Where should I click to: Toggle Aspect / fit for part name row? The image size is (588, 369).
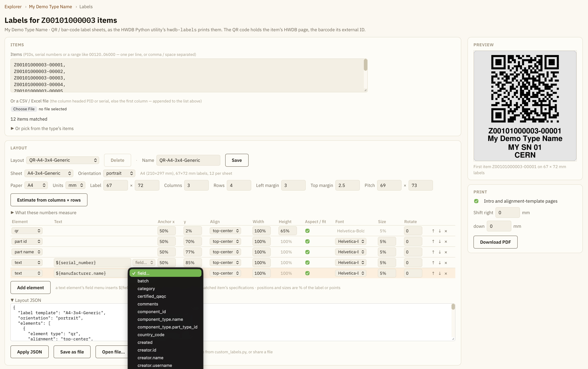(307, 252)
